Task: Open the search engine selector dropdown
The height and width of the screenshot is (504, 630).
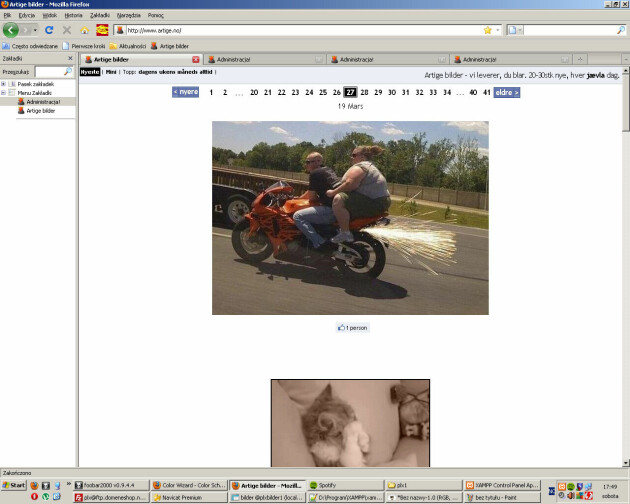Action: coord(514,30)
